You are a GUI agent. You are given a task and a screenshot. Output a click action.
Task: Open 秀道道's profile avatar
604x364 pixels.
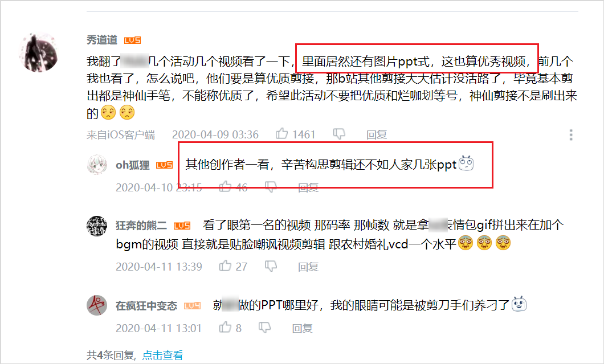tap(39, 53)
